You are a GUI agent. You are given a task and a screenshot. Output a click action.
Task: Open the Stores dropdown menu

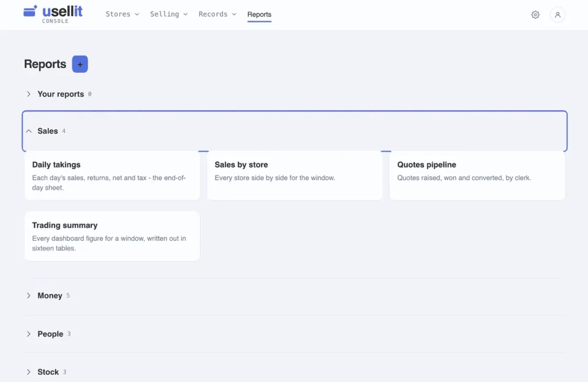click(x=122, y=14)
